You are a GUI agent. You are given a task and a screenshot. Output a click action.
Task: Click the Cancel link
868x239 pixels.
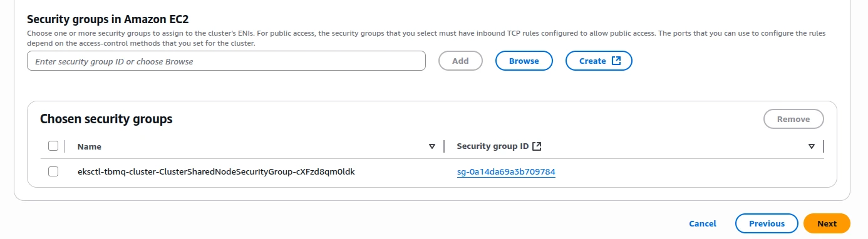[703, 223]
